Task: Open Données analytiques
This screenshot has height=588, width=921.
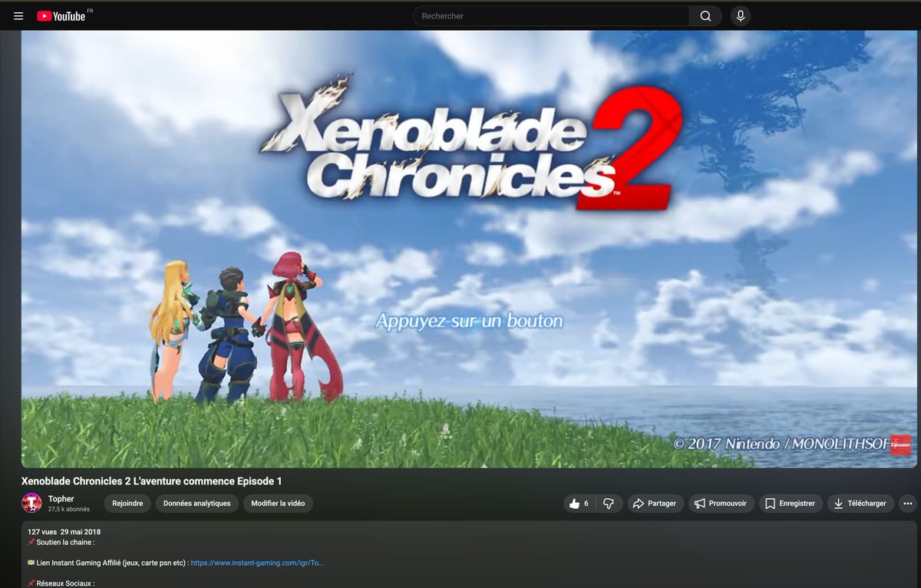Action: pyautogui.click(x=197, y=504)
